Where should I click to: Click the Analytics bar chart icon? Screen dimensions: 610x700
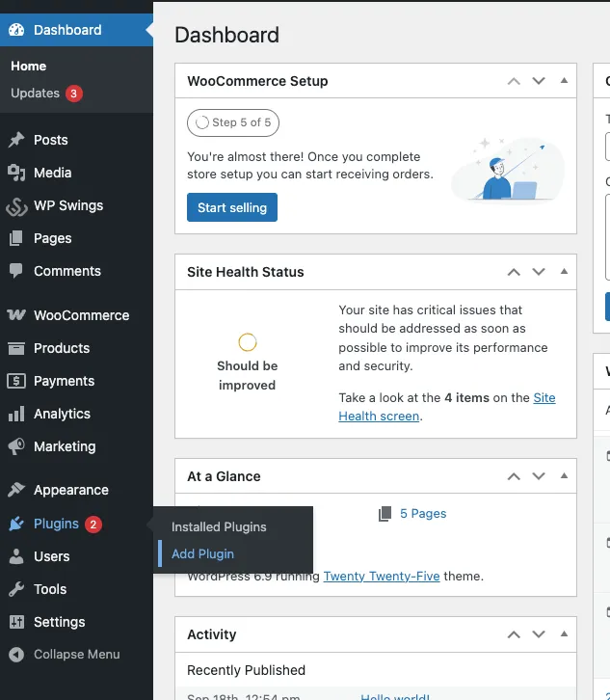click(16, 414)
